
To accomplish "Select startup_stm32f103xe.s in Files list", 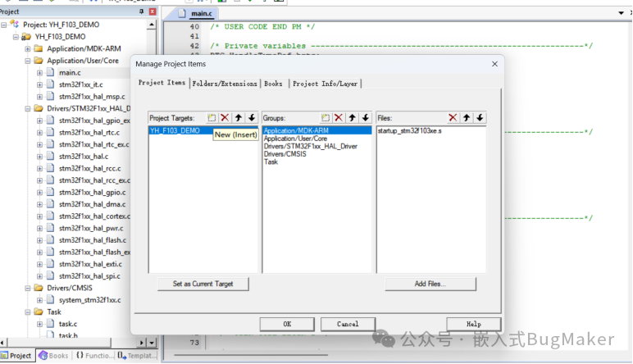I will [411, 130].
